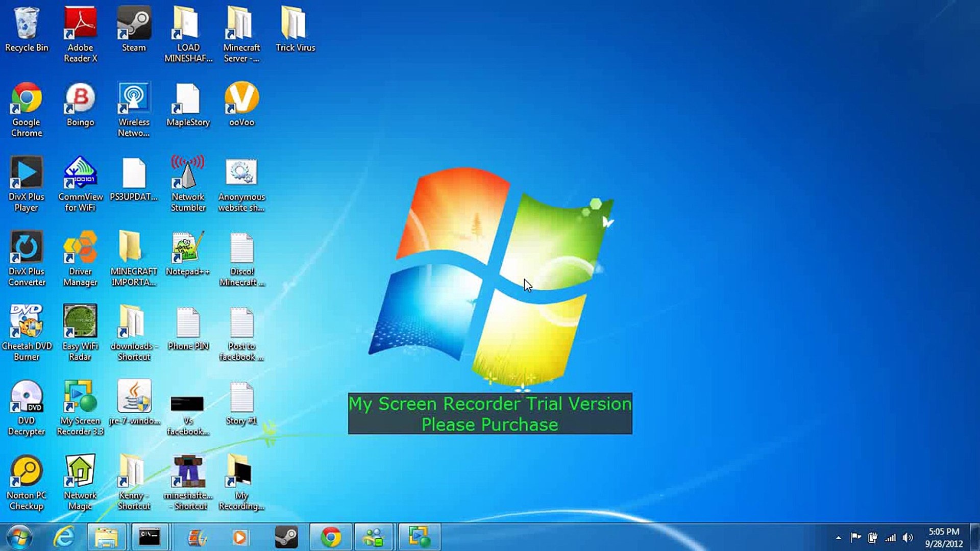Switch to the Command Prompt taskbar window

tap(150, 537)
